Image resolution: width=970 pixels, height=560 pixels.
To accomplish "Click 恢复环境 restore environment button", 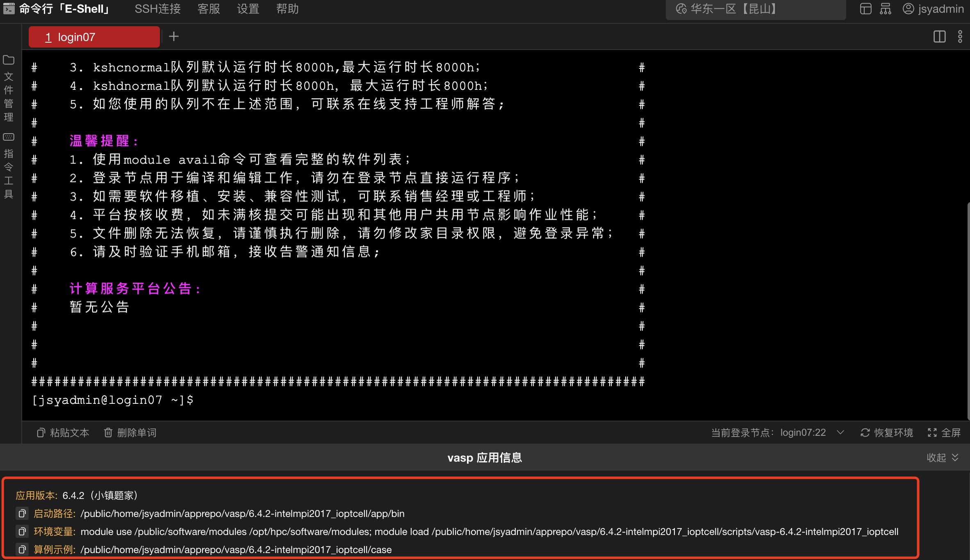I will [887, 433].
